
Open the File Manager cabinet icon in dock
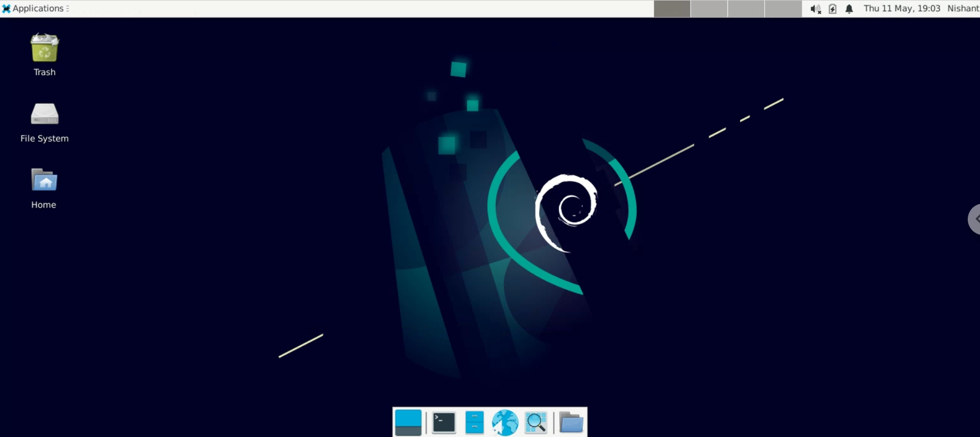point(475,422)
